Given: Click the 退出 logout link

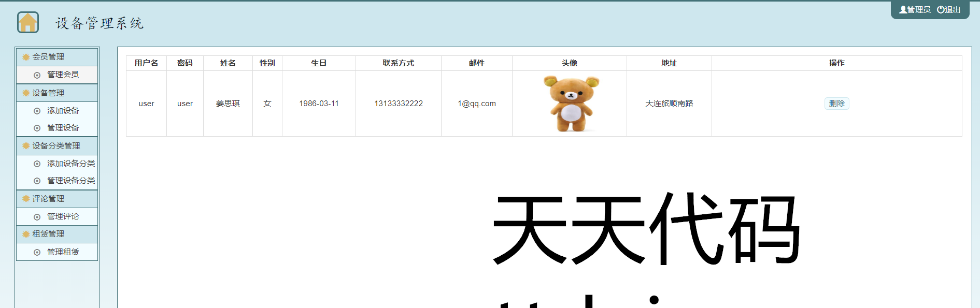Looking at the screenshot, I should 953,10.
